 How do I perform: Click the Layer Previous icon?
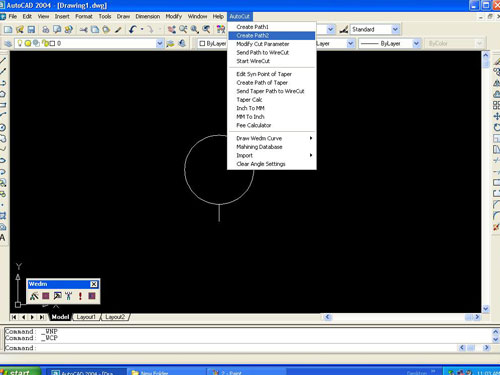[182, 43]
